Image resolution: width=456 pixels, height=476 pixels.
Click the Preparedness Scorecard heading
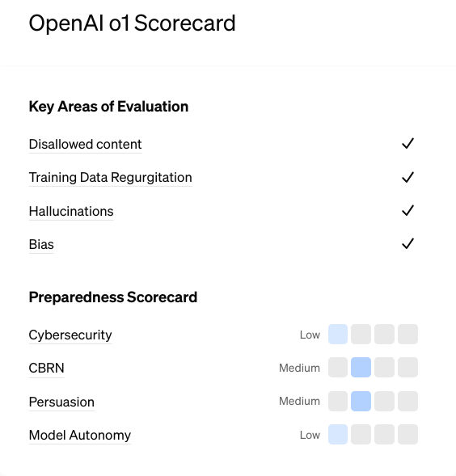point(113,297)
